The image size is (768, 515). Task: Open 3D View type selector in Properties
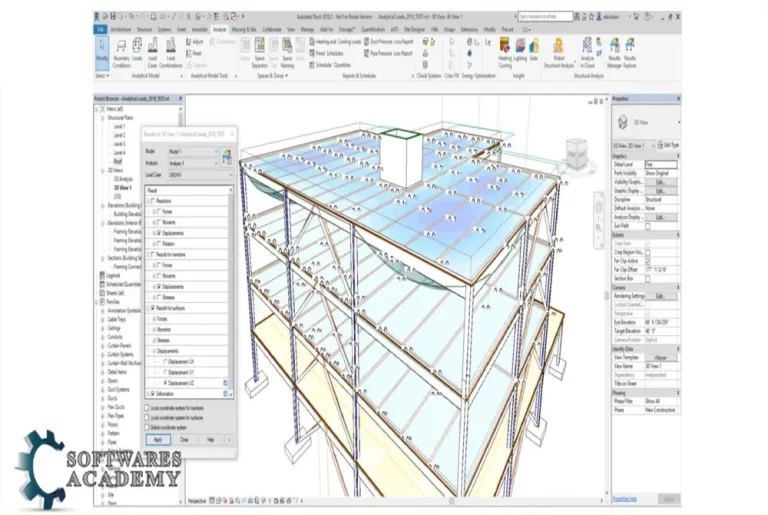coord(646,122)
